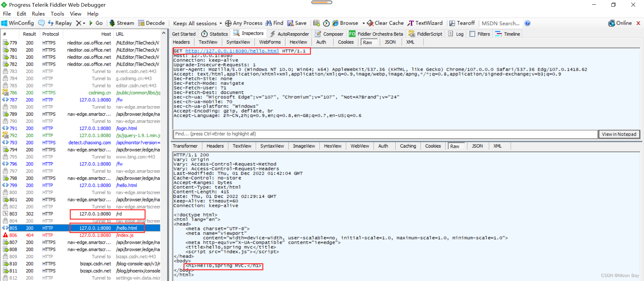Select request WebForms tab
644x281 pixels.
270,42
